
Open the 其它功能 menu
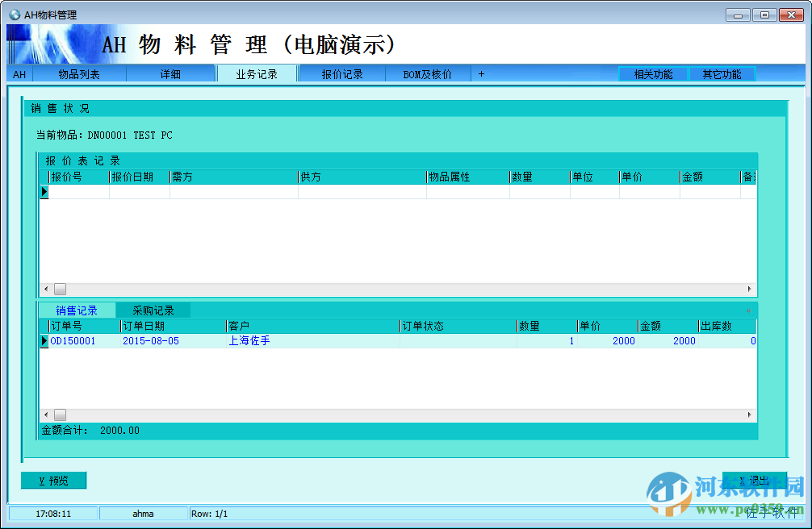[722, 73]
